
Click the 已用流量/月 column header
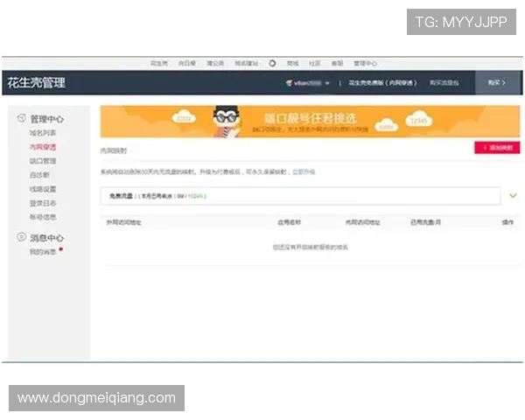pos(425,222)
